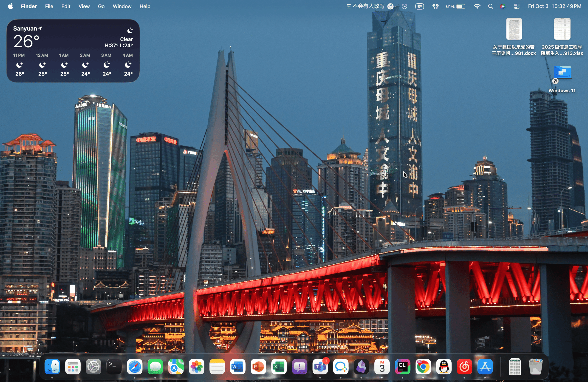Open the View menu
This screenshot has height=382, width=588.
[x=84, y=6]
